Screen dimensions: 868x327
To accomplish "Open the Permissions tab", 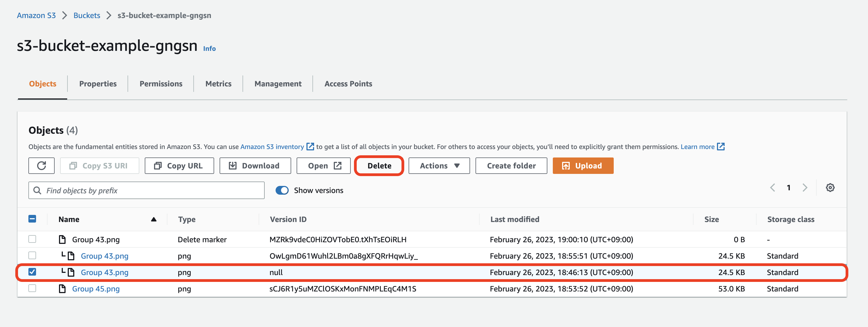I will (161, 84).
